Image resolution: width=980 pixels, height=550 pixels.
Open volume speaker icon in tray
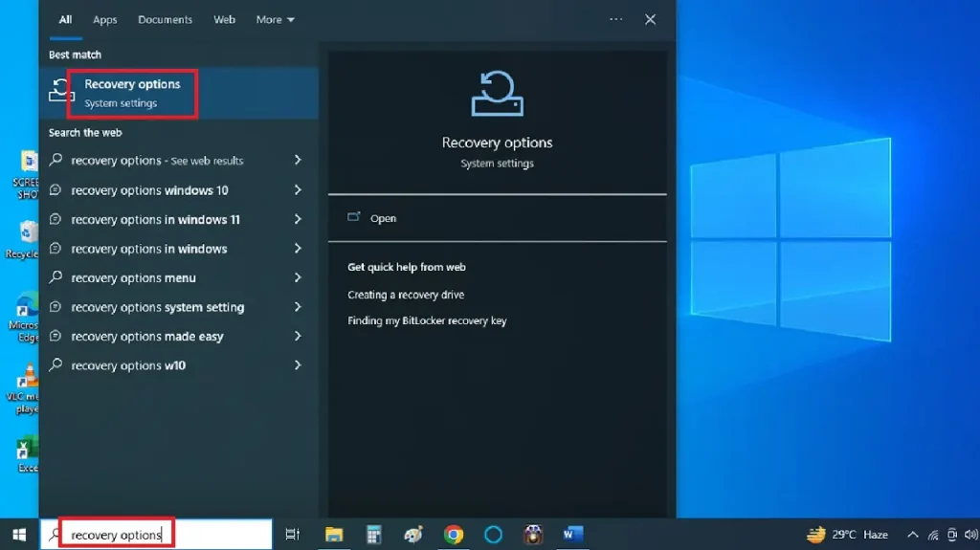click(971, 535)
